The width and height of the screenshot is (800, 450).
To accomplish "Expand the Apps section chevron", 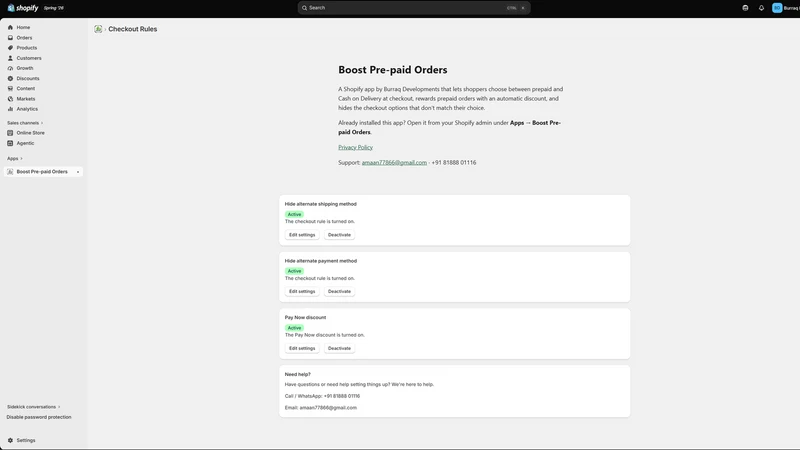I will (x=21, y=159).
